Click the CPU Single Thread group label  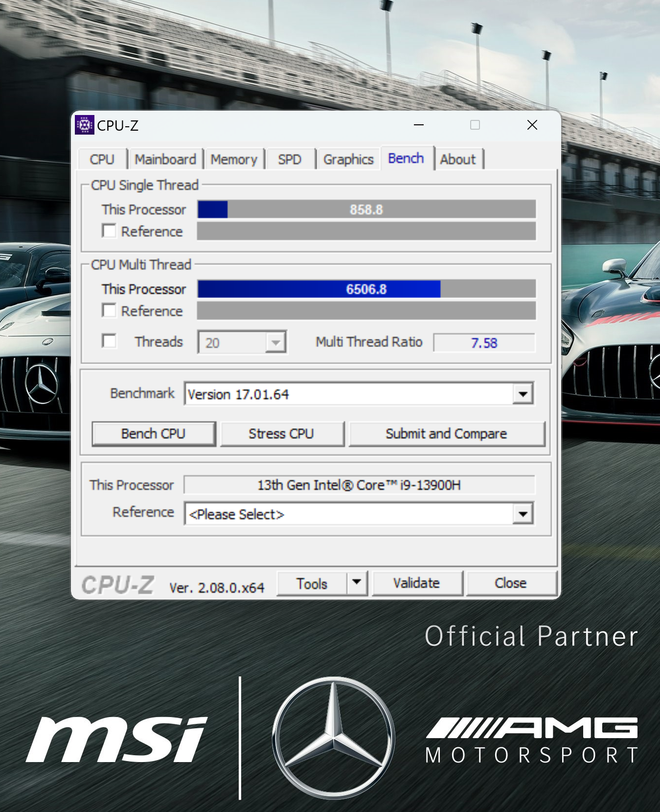click(145, 185)
